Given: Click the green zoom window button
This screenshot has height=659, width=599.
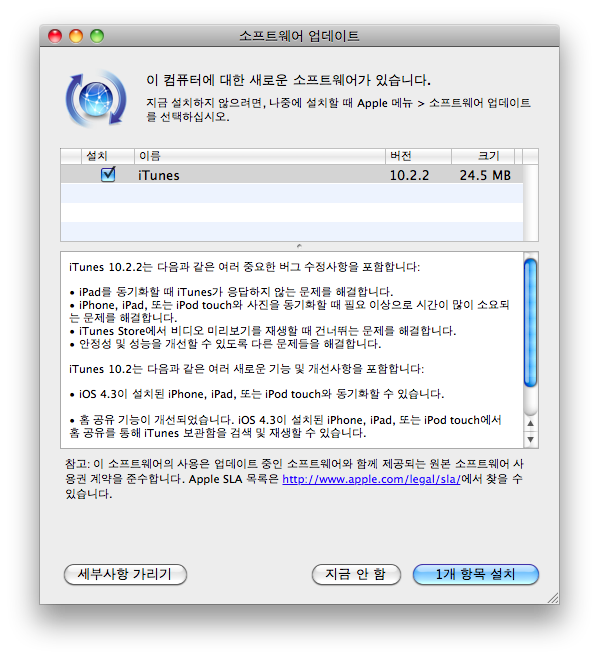Looking at the screenshot, I should click(x=97, y=36).
